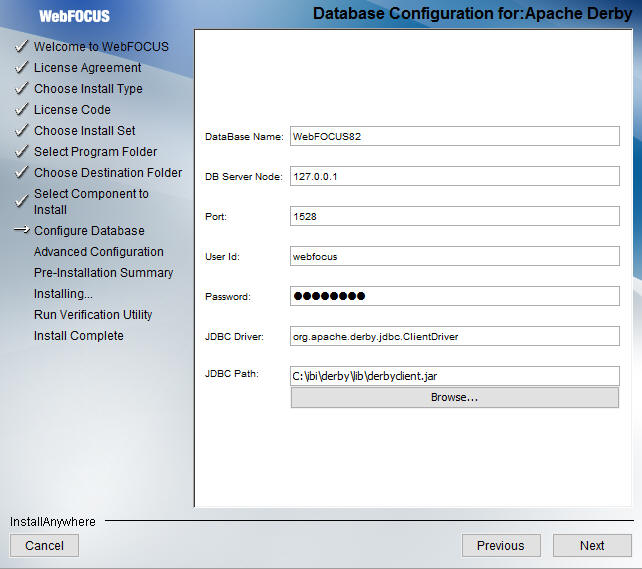Click the DataBase Name input field

click(454, 136)
